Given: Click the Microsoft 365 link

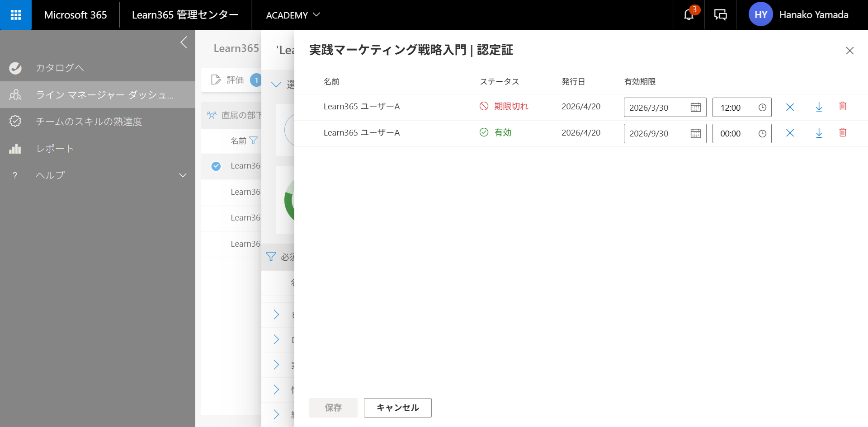Looking at the screenshot, I should (75, 15).
